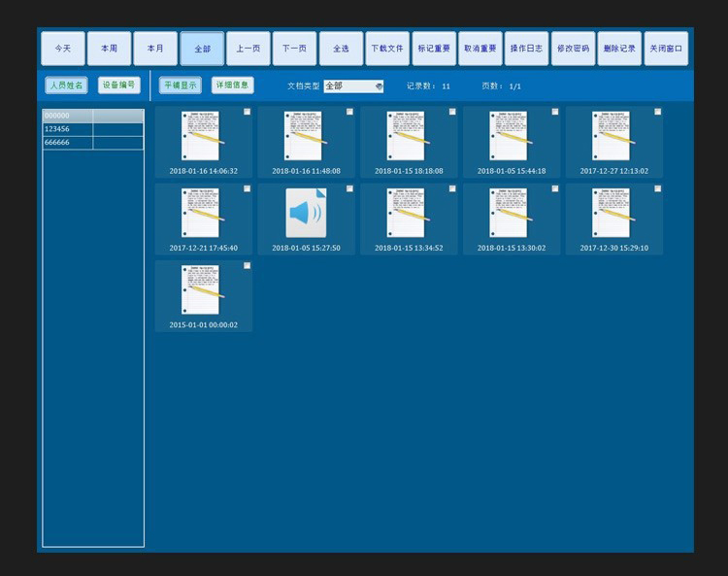Switch to 详细信息 view mode

coord(233,85)
